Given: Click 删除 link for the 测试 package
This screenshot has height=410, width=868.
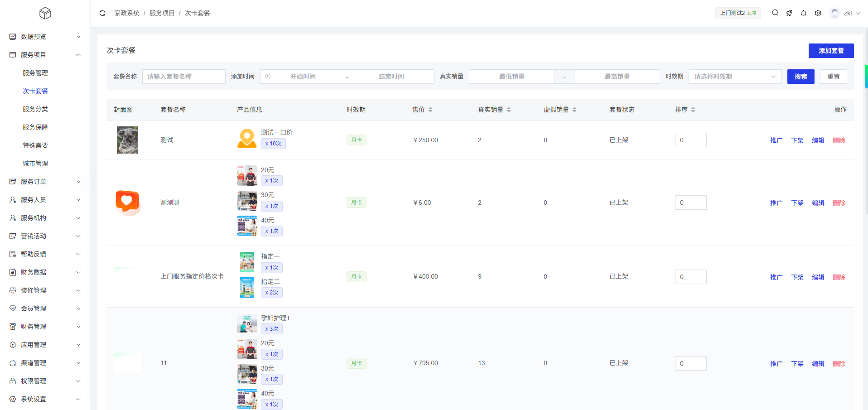Looking at the screenshot, I should tap(839, 140).
